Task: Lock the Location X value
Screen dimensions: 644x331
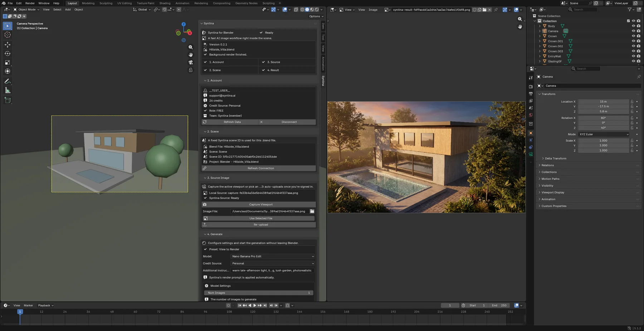Action: (x=632, y=102)
